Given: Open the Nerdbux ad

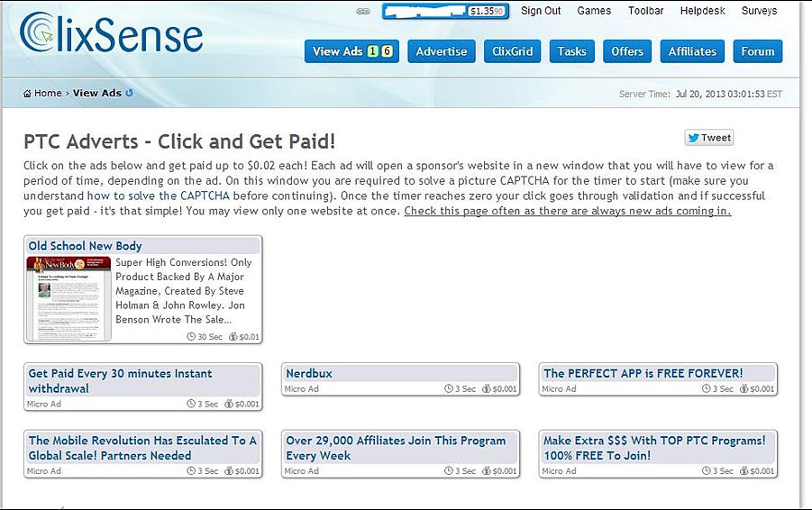Looking at the screenshot, I should (x=309, y=373).
